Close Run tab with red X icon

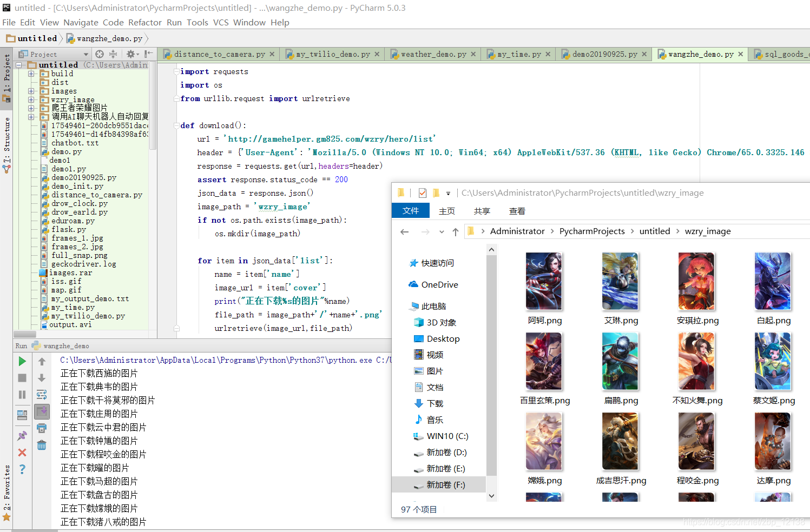(x=22, y=453)
